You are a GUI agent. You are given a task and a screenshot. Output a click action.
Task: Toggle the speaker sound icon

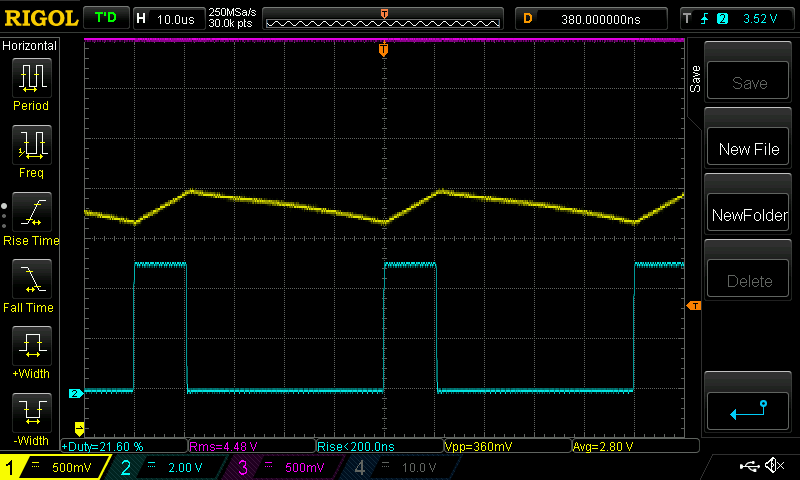point(773,466)
